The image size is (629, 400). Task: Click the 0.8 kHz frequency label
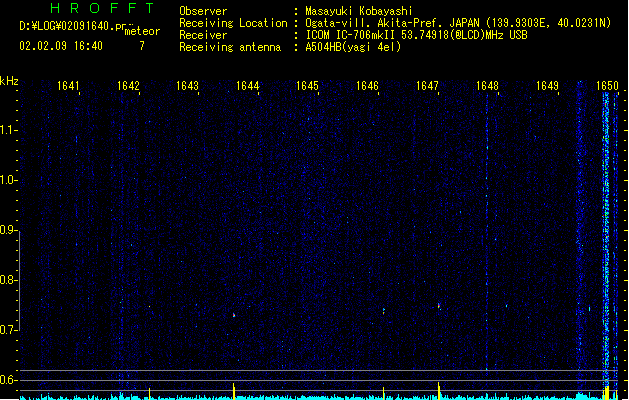point(8,280)
